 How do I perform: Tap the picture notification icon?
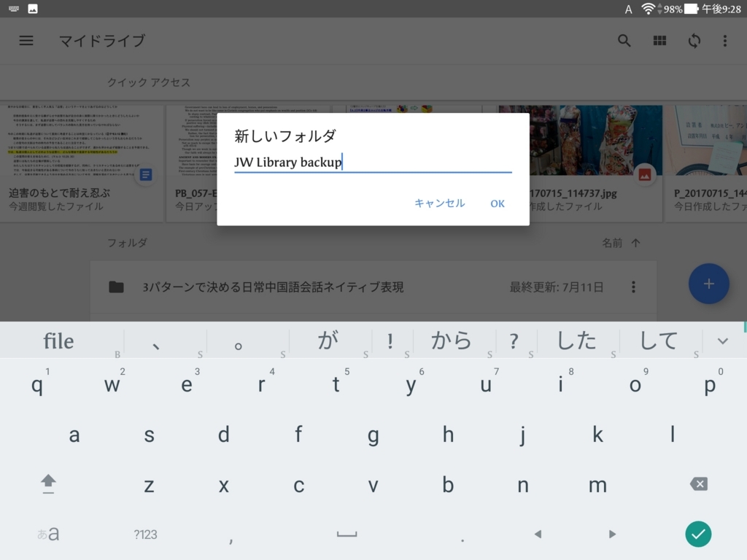pyautogui.click(x=32, y=9)
